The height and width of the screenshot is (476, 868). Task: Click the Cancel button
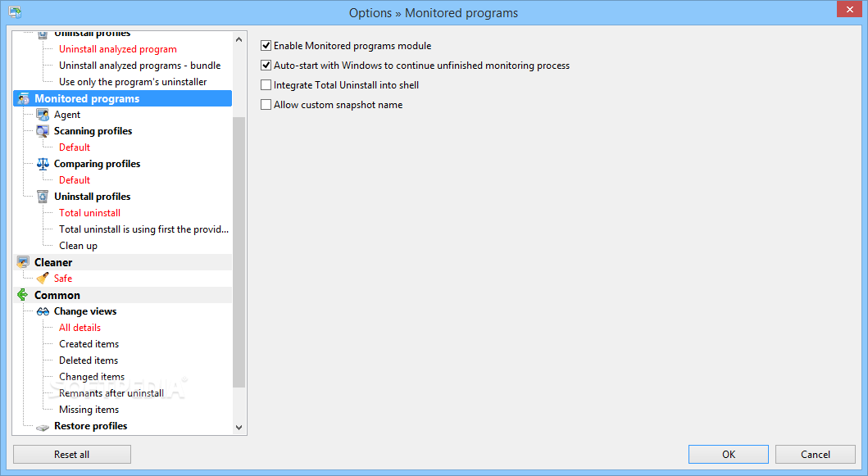[x=816, y=455]
